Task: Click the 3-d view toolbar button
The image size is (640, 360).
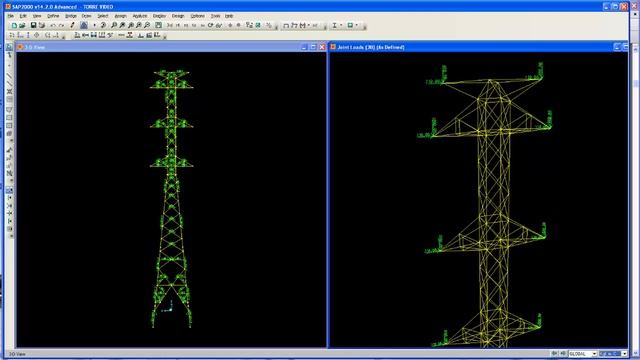Action: click(x=170, y=25)
